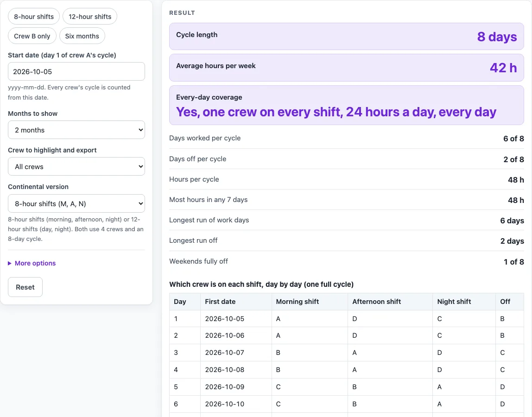Apply the 8-hour shifts preset

pyautogui.click(x=33, y=17)
